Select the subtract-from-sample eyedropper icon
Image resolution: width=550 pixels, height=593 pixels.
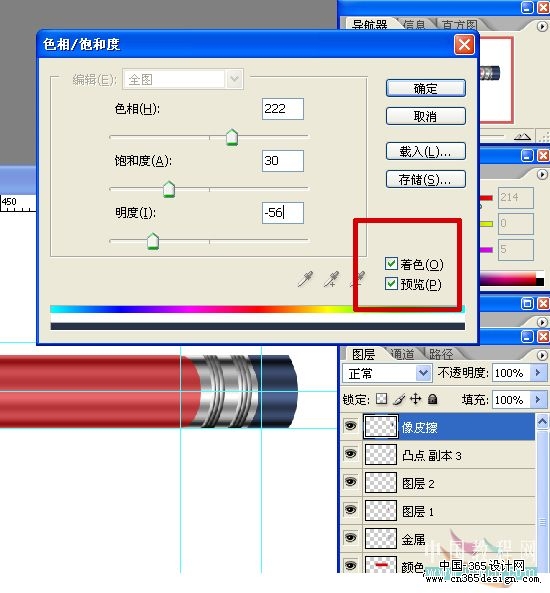[x=357, y=279]
